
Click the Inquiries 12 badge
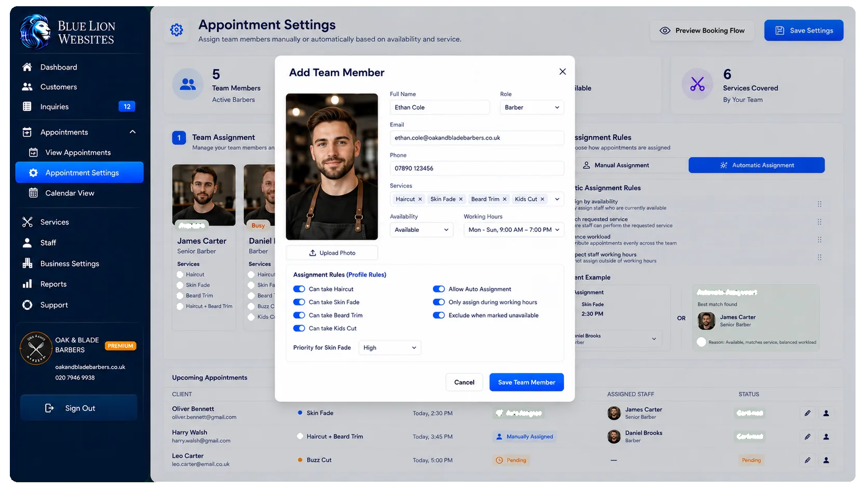[x=127, y=107]
